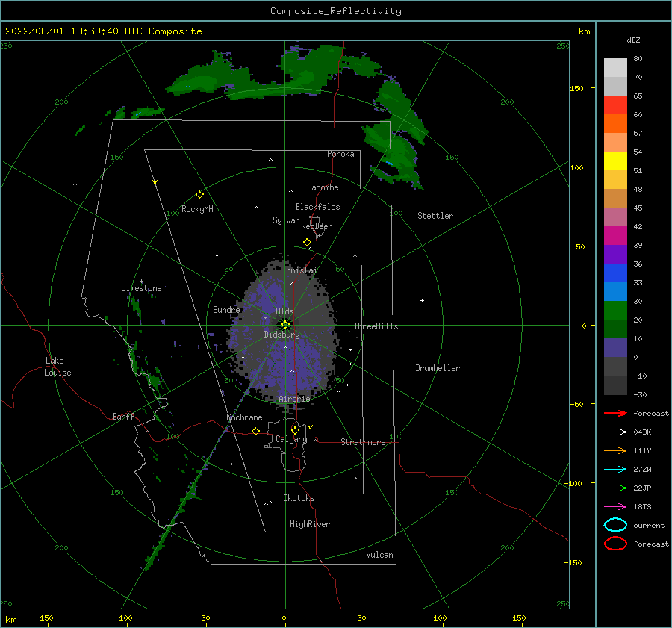Select the orange 111V arrow symbol
672x628 pixels.
coord(615,450)
